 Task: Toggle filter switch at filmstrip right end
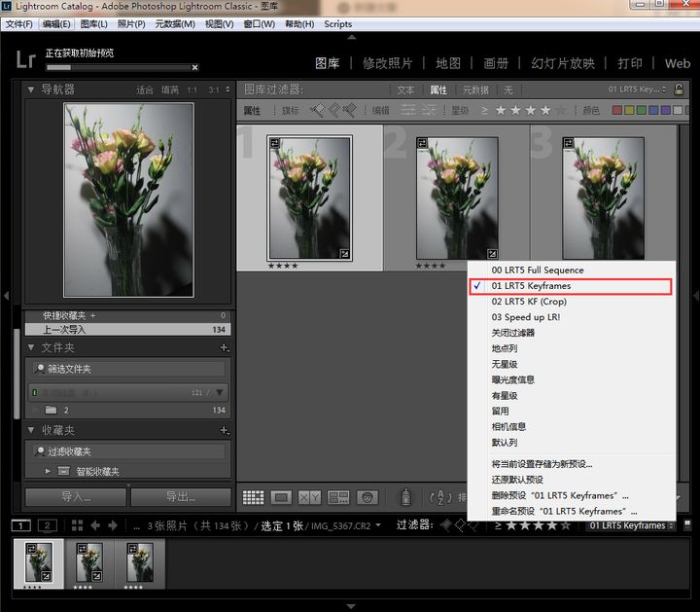click(x=687, y=524)
